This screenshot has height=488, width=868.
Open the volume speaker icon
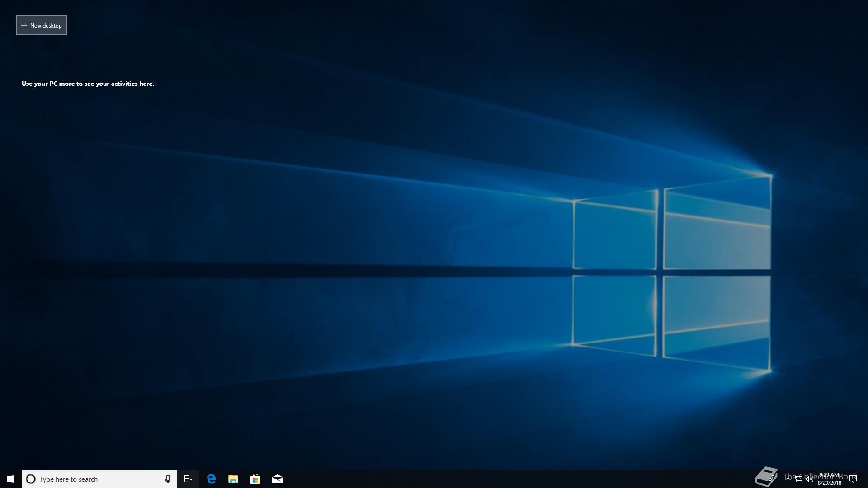click(x=809, y=479)
